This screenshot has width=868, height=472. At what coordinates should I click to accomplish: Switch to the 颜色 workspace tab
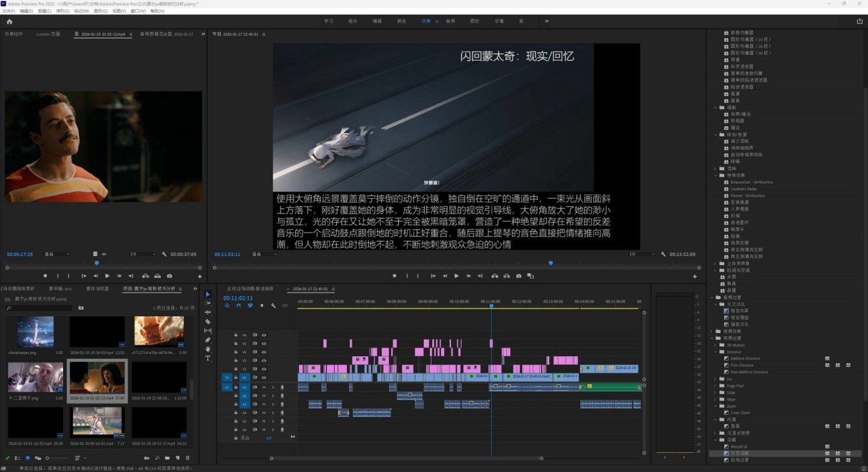point(401,21)
